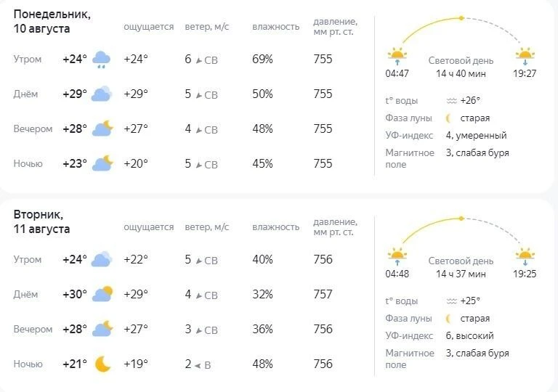
Task: Click the Вторник, 11 августа heading
Action: coord(41,221)
